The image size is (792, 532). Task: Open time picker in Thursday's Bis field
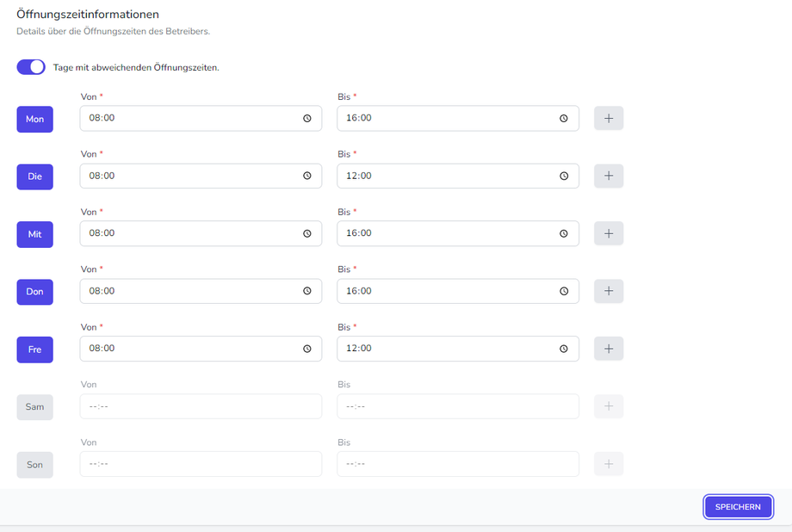564,291
